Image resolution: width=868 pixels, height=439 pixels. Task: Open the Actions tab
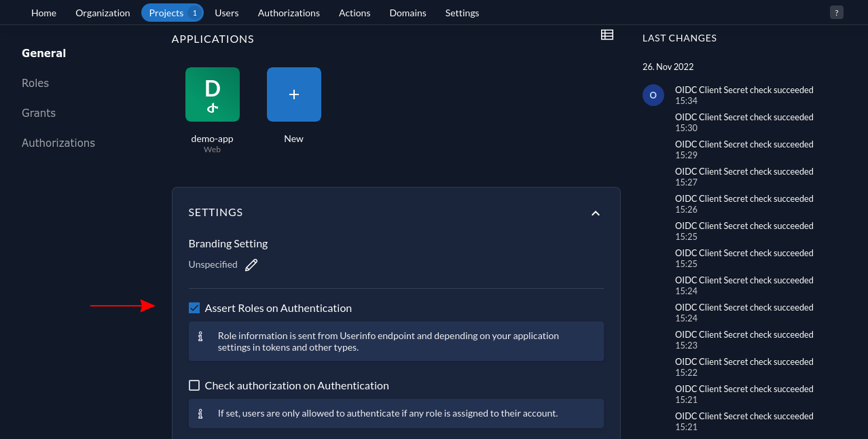point(355,12)
